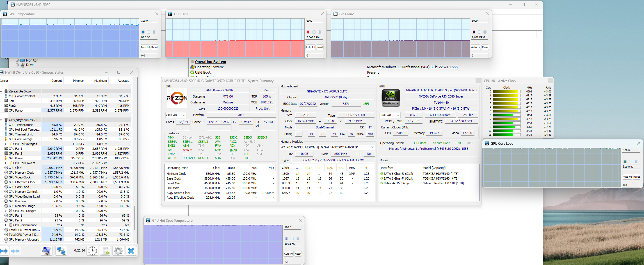The height and width of the screenshot is (265, 644).
Task: Open the CPU #0 selector dropdown
Action: pyautogui.click(x=176, y=115)
